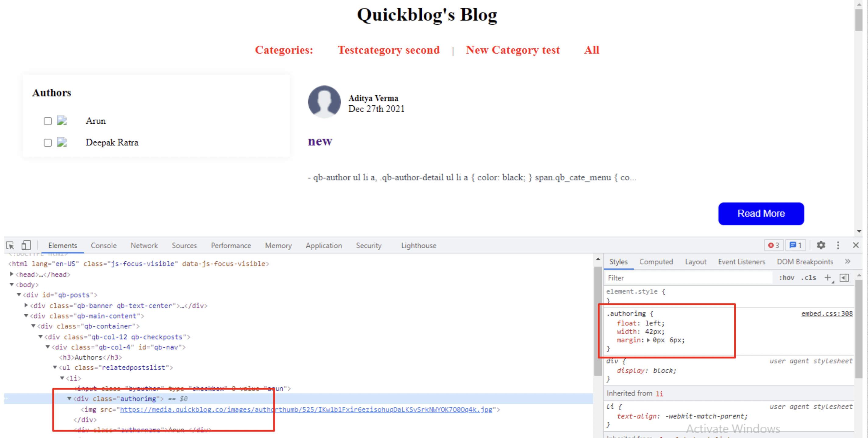Open the Memory tab
Screen dimensions: 868x438
tap(278, 245)
